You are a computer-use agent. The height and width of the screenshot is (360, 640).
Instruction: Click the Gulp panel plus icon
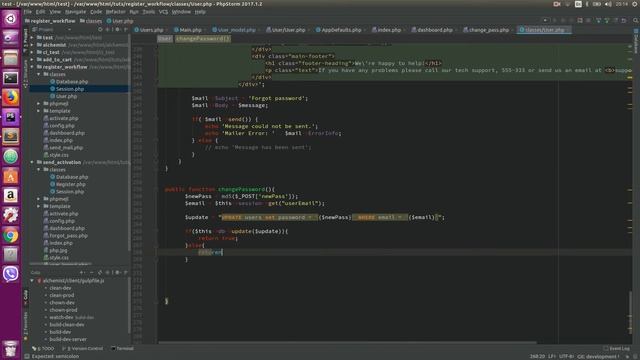point(83,272)
